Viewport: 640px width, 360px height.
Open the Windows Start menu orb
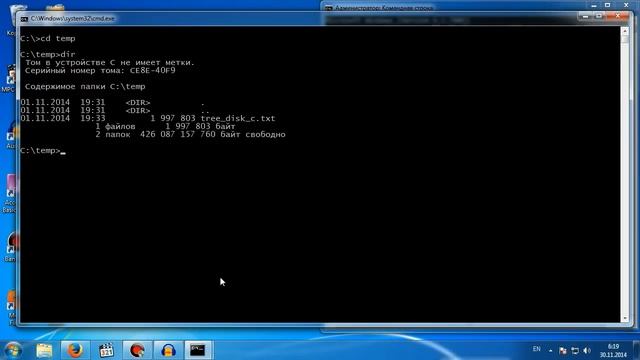(13, 350)
